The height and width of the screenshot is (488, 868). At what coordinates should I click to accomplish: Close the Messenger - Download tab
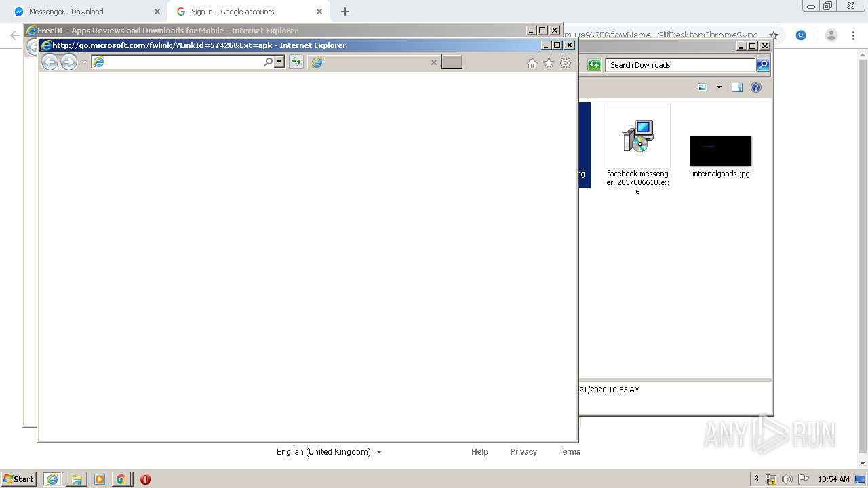[x=157, y=12]
